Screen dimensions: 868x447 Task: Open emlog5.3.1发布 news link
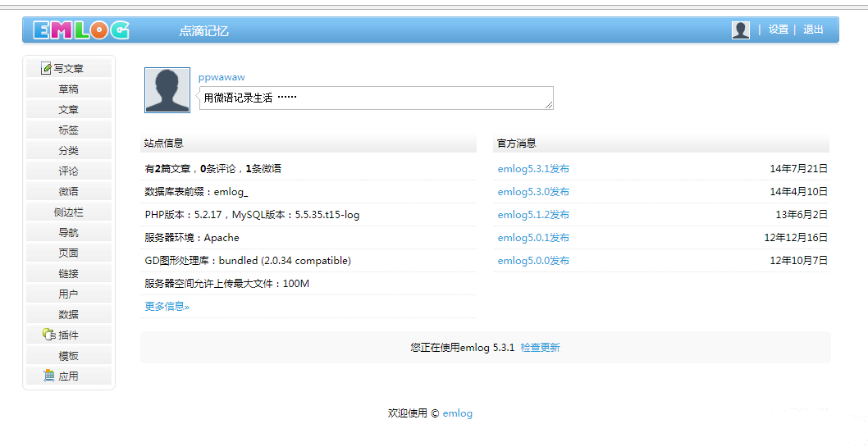pyautogui.click(x=533, y=169)
